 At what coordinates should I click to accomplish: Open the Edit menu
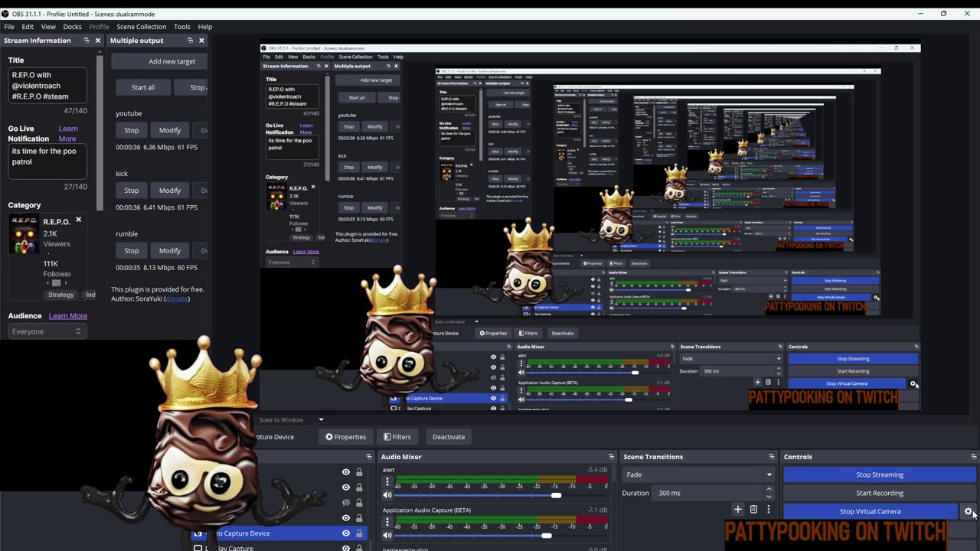28,27
